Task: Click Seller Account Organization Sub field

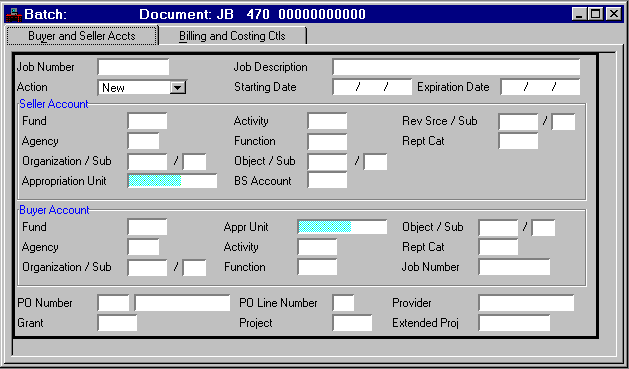Action: (195, 162)
